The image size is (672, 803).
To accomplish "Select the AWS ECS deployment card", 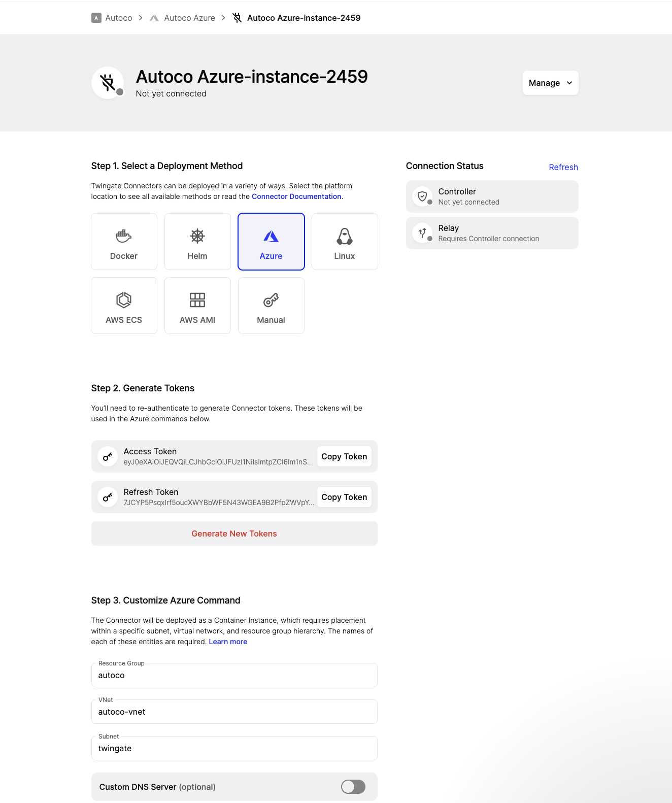I will [124, 306].
